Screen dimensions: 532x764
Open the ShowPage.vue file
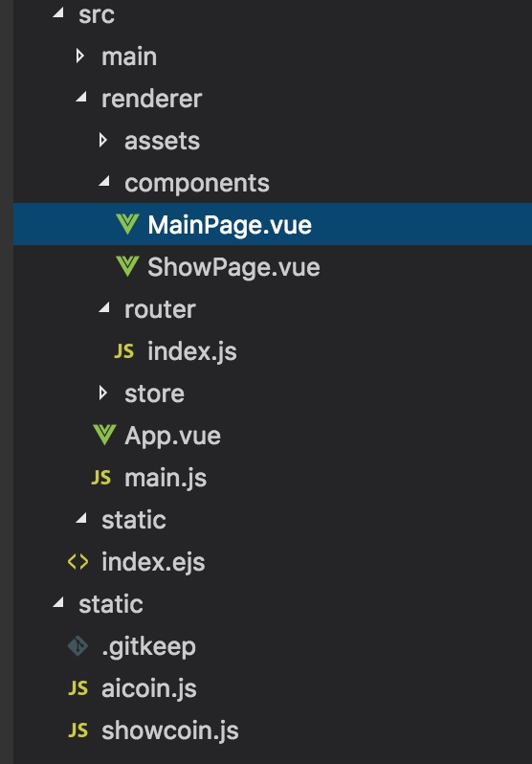pyautogui.click(x=233, y=267)
